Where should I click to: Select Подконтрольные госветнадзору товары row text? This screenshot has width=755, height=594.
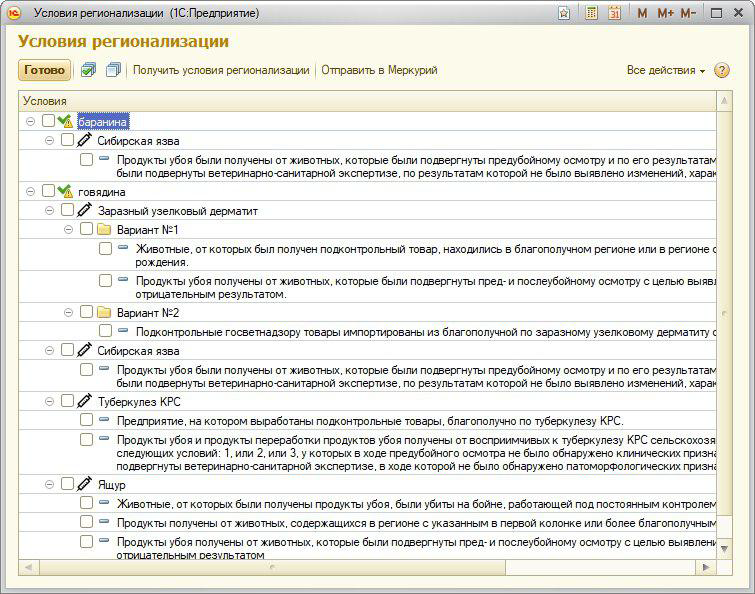(x=426, y=332)
